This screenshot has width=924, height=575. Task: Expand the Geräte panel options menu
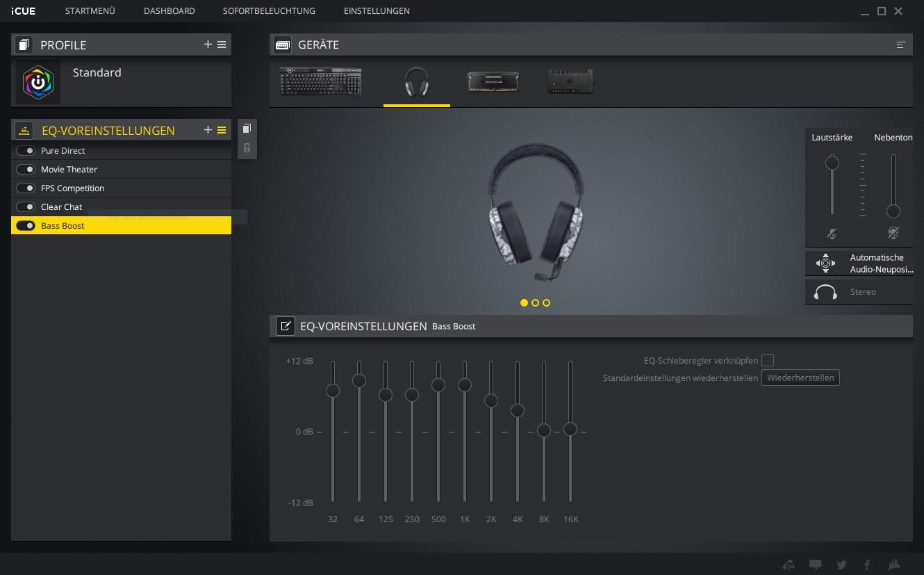coord(900,45)
